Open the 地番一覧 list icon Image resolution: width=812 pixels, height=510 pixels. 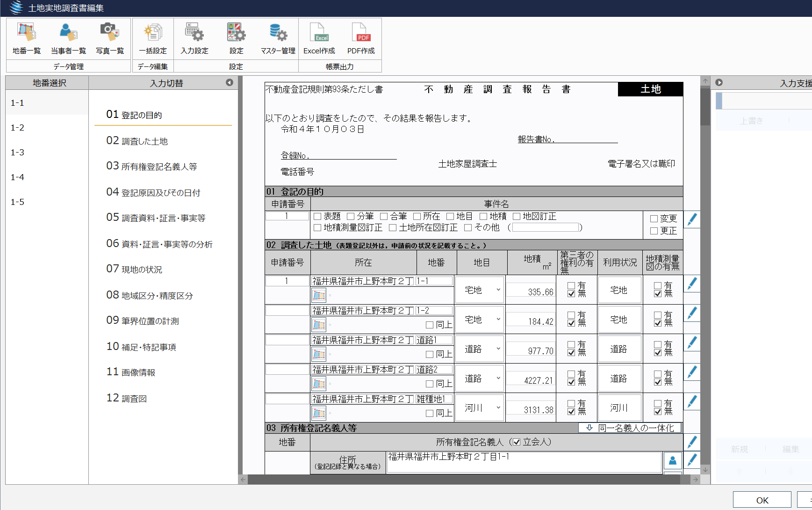tap(27, 39)
